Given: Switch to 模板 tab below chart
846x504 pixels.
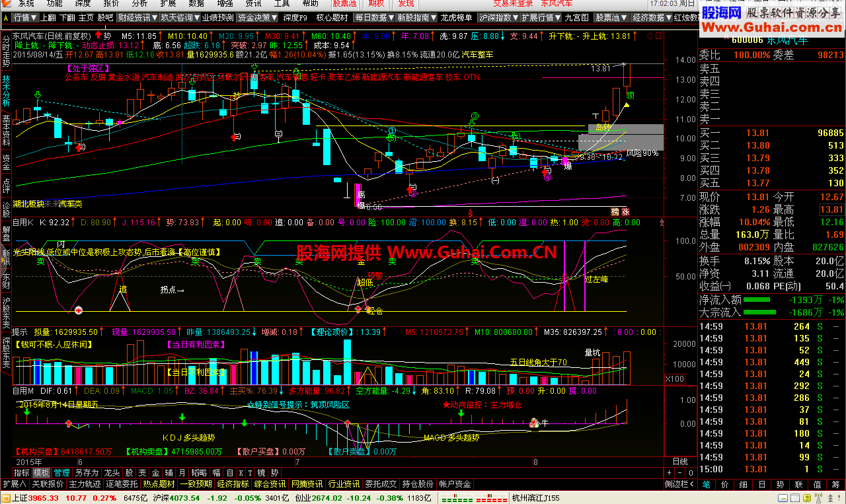Looking at the screenshot, I should 42,473.
